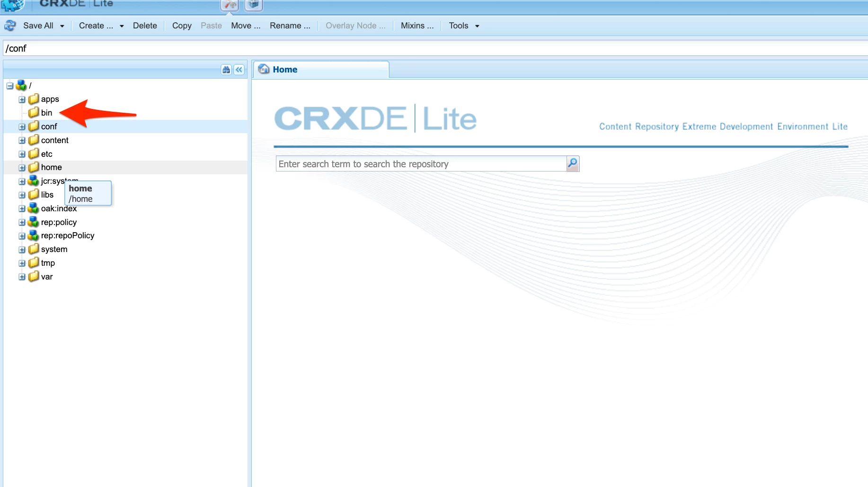Select the var tree item

pos(46,277)
